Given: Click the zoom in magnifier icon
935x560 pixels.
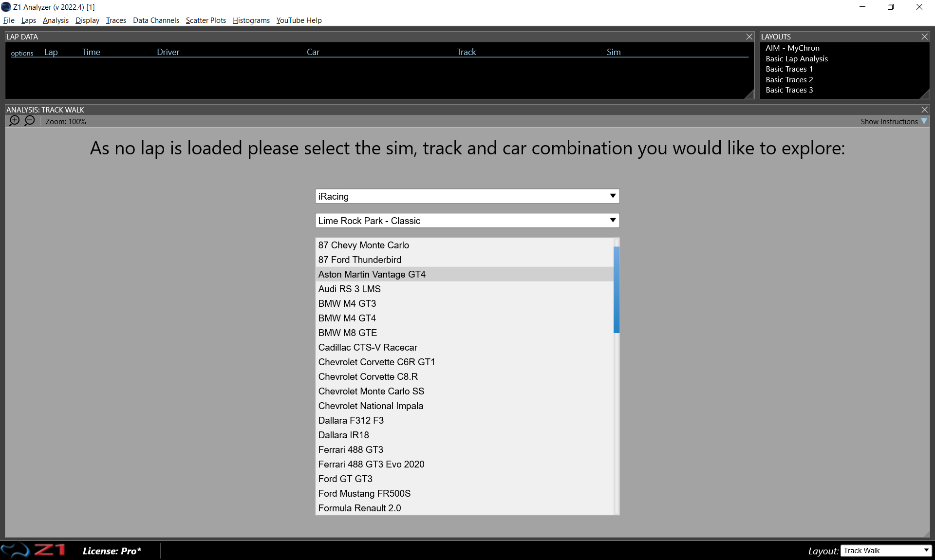Looking at the screenshot, I should pyautogui.click(x=15, y=121).
